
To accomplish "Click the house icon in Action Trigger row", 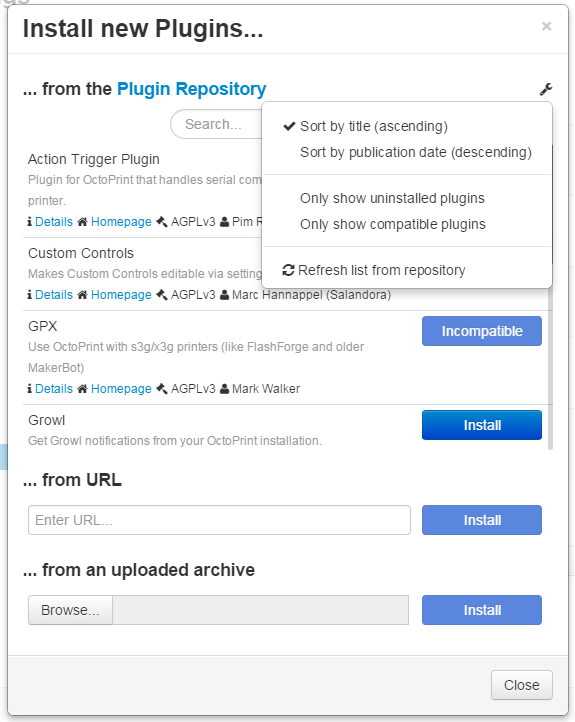I will pos(82,222).
